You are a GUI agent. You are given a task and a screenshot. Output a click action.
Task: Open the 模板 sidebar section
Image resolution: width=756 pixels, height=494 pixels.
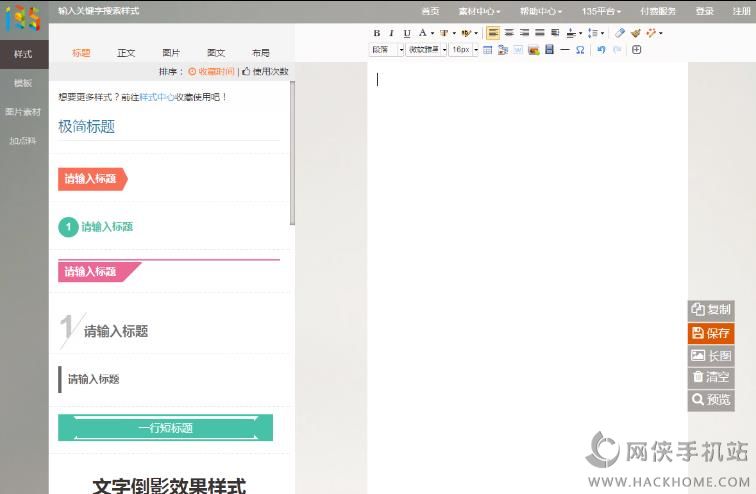point(23,83)
